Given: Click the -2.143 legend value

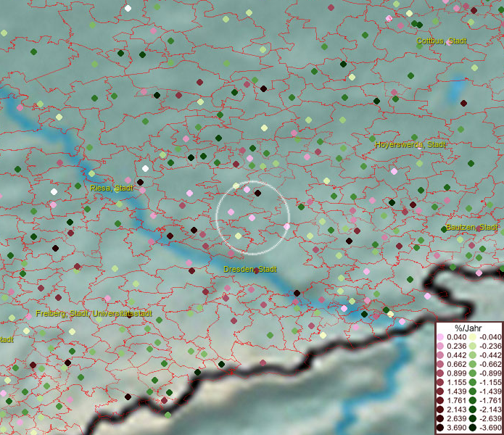Looking at the screenshot, I should [x=490, y=410].
